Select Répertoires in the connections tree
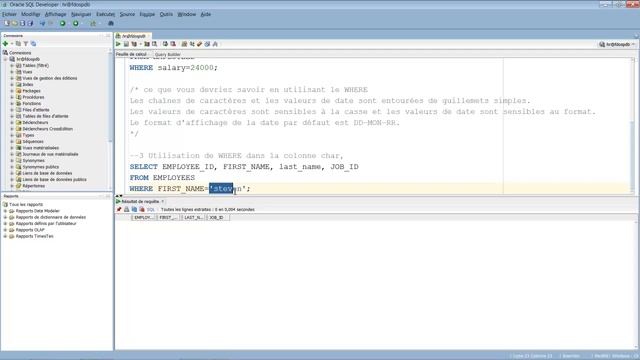The width and height of the screenshot is (640, 360). coord(33,186)
